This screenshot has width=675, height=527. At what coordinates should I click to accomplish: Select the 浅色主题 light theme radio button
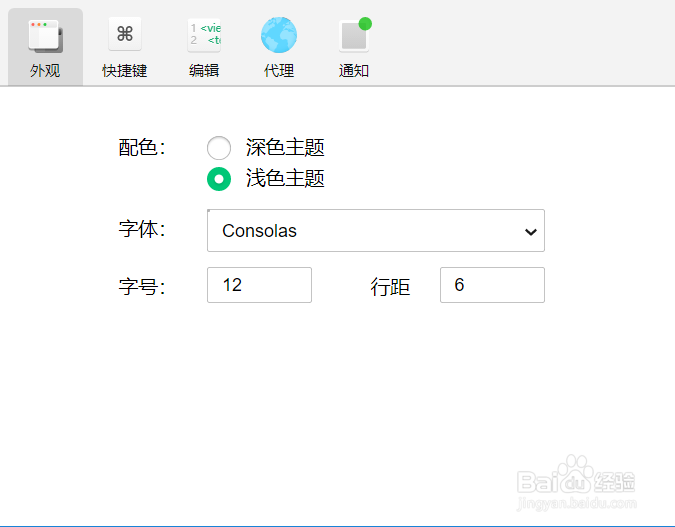pyautogui.click(x=219, y=179)
